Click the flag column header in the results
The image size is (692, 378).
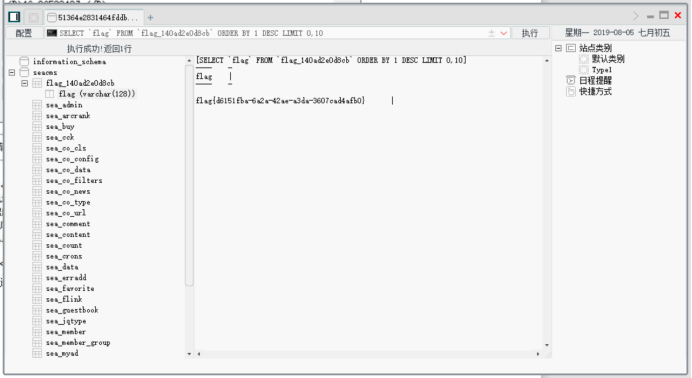click(x=204, y=76)
